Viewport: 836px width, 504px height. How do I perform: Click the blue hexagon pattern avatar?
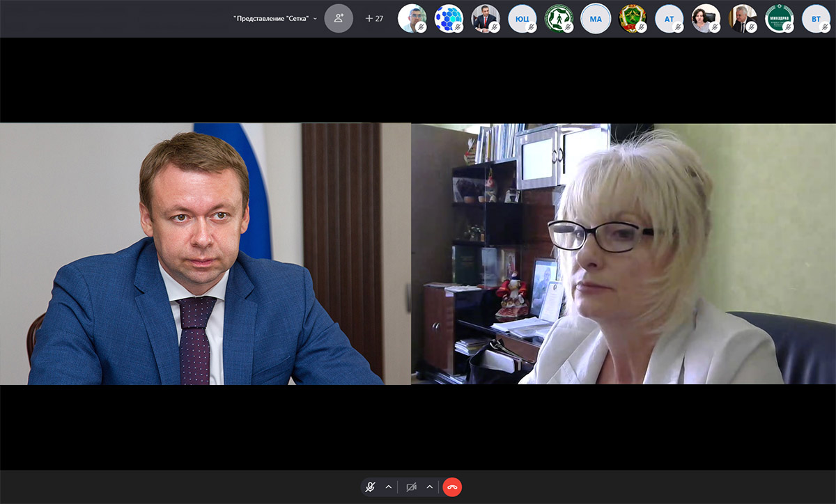coord(448,19)
